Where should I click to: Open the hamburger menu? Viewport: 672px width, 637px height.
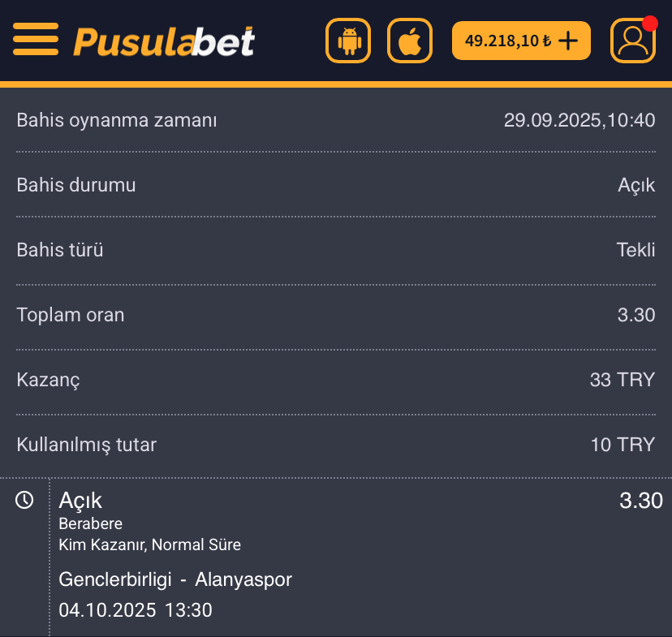click(36, 39)
